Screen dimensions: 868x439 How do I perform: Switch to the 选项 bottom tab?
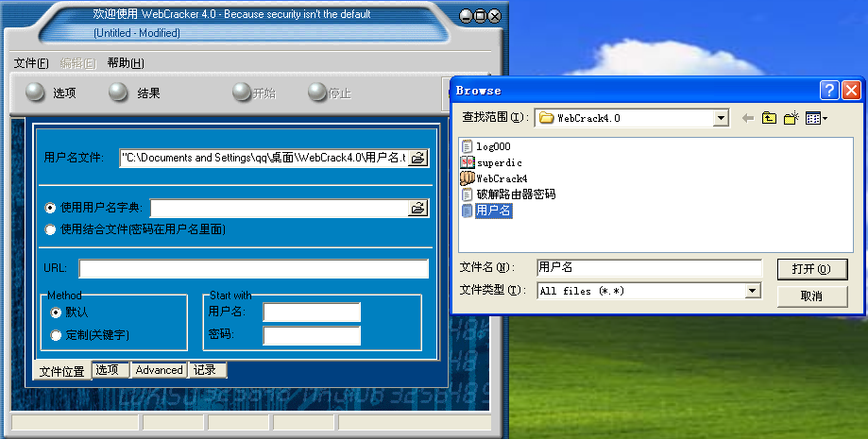(x=111, y=370)
